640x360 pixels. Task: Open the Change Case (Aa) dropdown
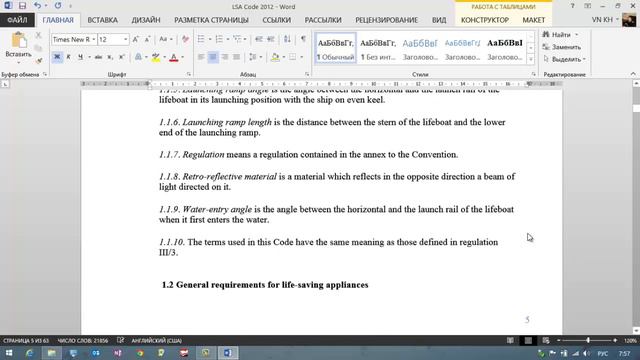point(166,39)
